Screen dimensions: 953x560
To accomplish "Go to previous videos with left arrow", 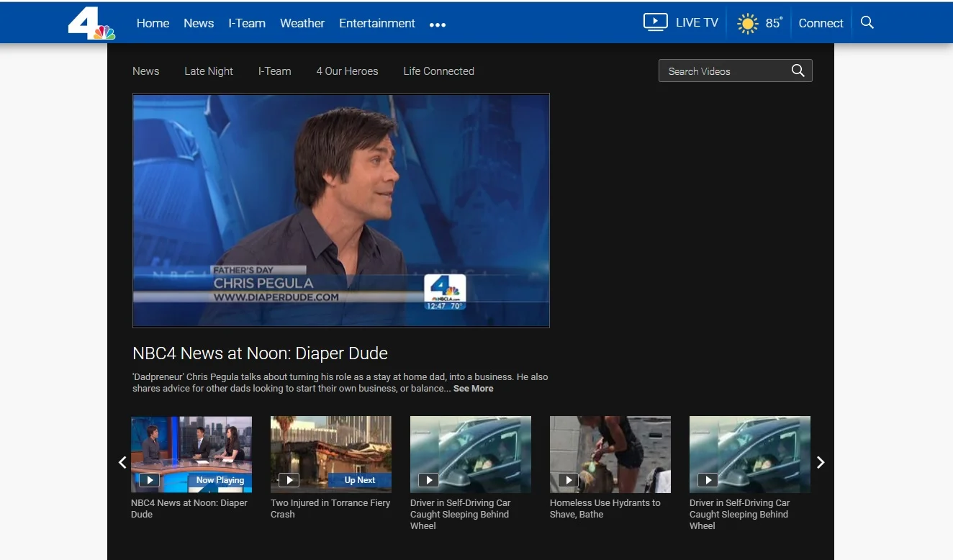I will click(x=122, y=462).
